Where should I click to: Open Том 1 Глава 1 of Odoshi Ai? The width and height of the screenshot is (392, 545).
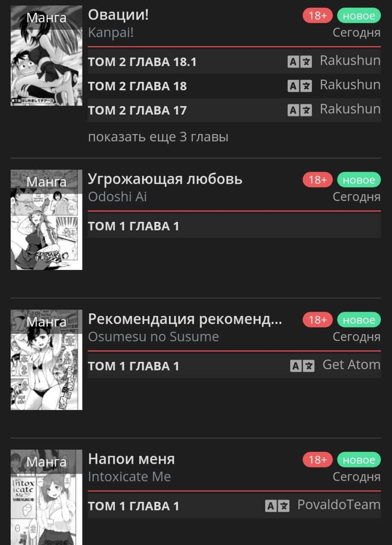(x=234, y=226)
